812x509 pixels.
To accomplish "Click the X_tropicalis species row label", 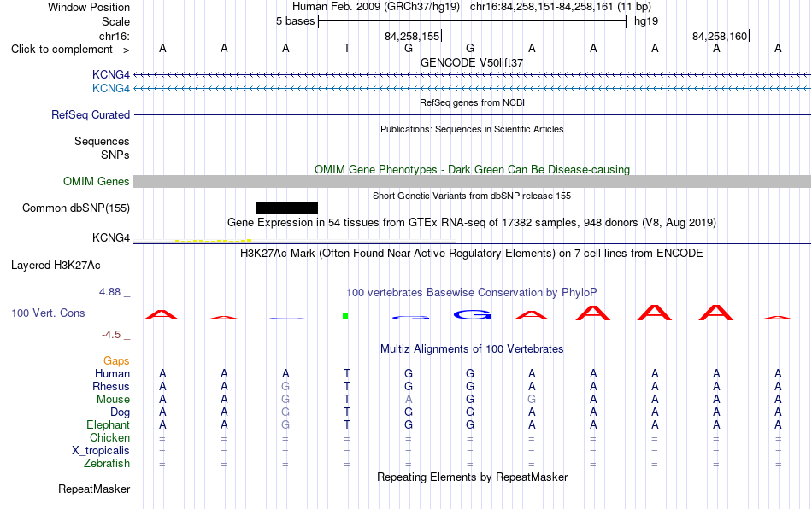I will [101, 451].
